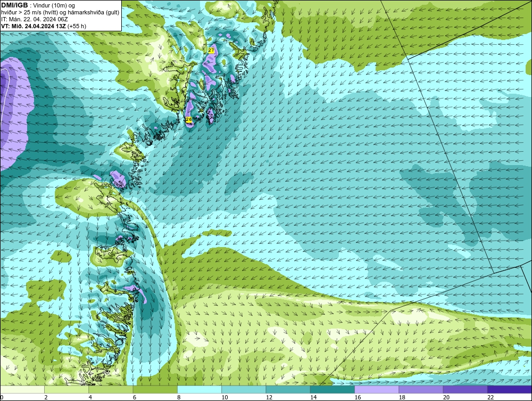
Task: Select the 10–12 m/s light teal swatch
Action: tap(244, 389)
